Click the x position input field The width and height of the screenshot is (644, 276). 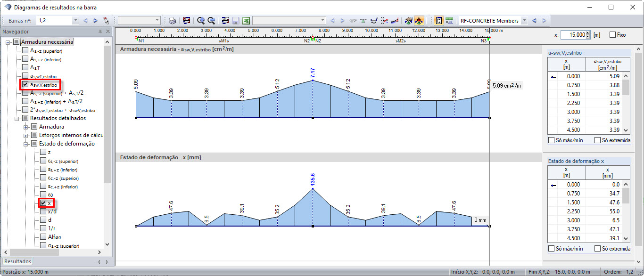573,35
